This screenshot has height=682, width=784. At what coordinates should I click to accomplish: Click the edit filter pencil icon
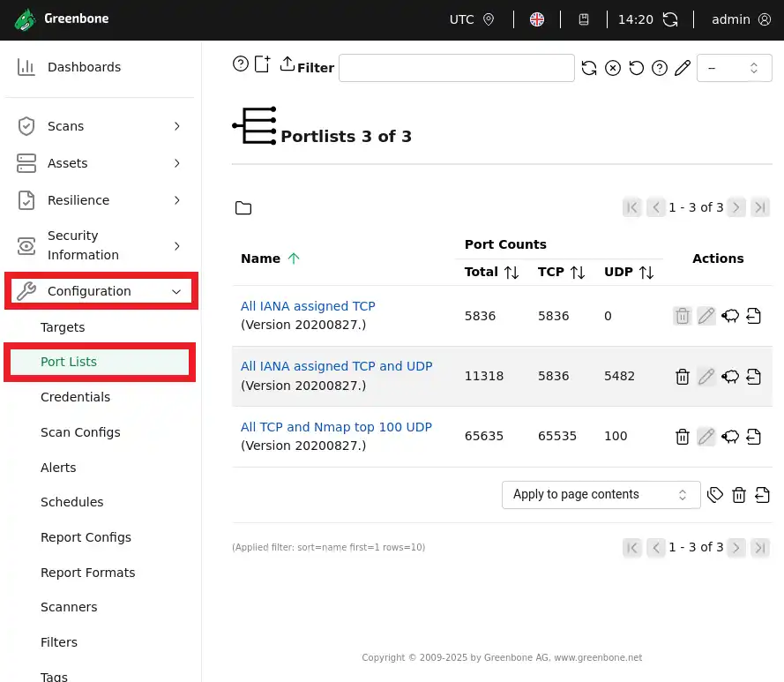click(682, 69)
